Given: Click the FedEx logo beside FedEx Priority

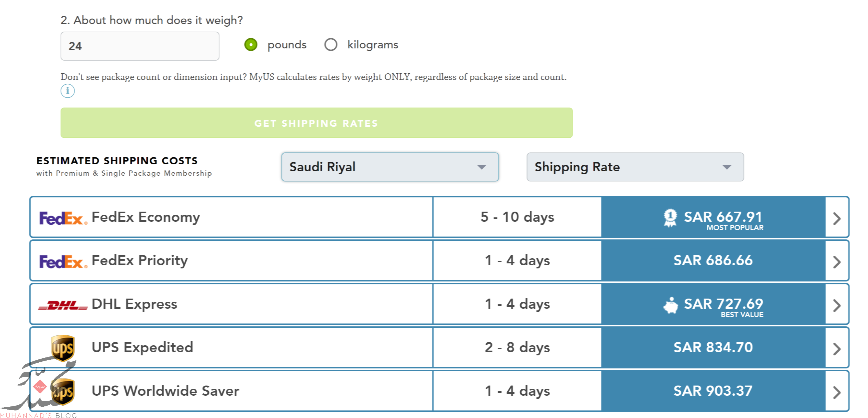Looking at the screenshot, I should 63,262.
